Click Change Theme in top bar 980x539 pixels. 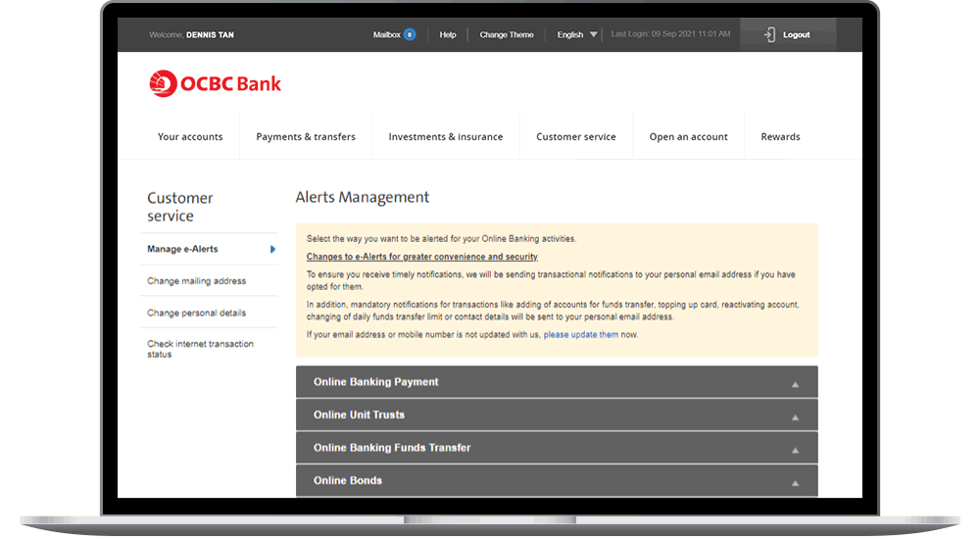(x=507, y=34)
